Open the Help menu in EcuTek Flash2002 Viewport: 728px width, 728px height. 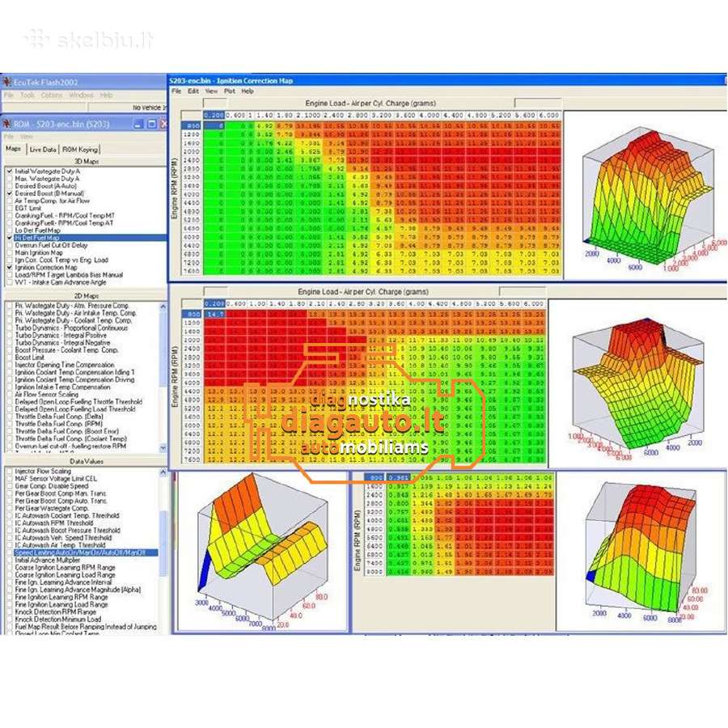[106, 95]
